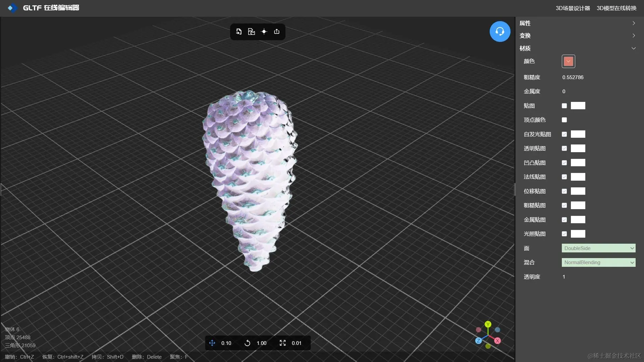The width and height of the screenshot is (644, 362).
Task: Click the export share icon
Action: click(277, 32)
